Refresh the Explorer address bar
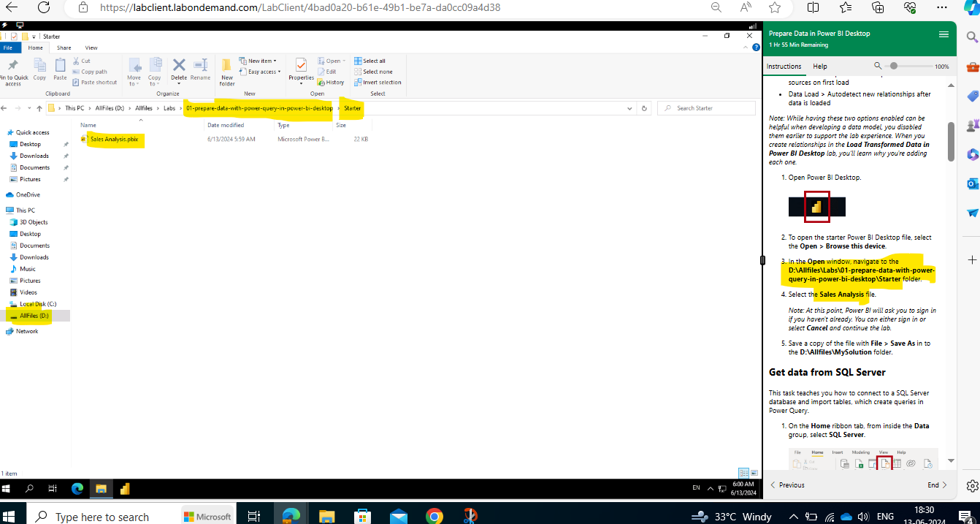This screenshot has height=524, width=980. (x=644, y=108)
